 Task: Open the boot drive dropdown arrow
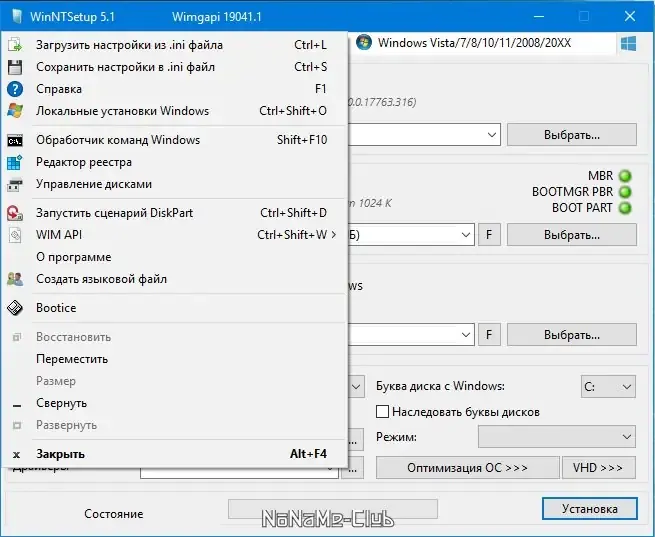tap(466, 235)
